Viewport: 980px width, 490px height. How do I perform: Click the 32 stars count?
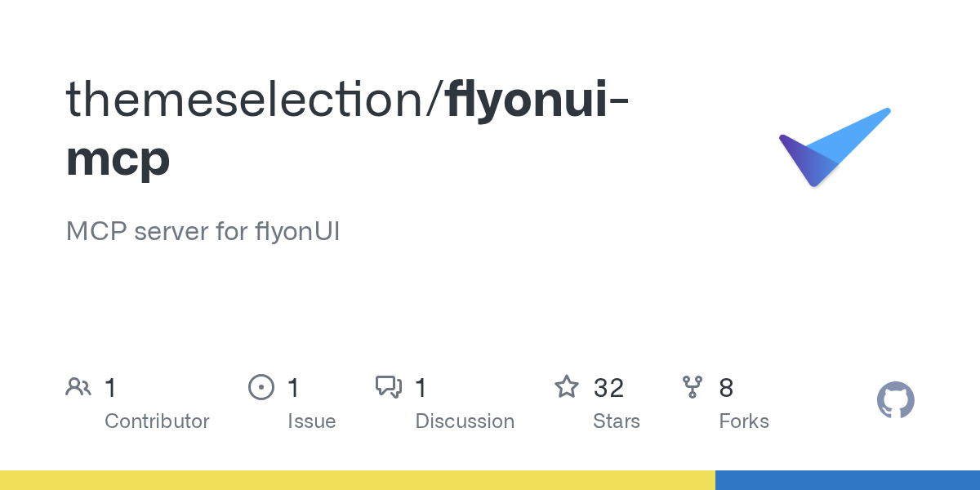tap(609, 388)
